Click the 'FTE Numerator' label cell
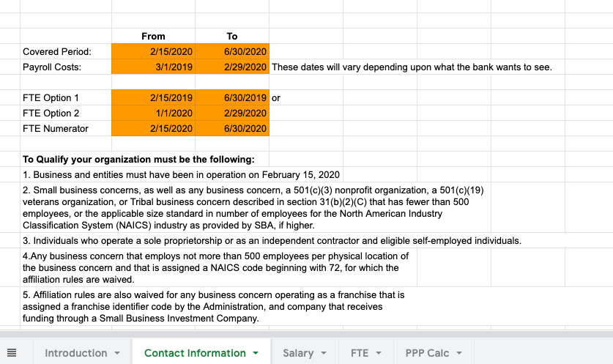613x364 pixels. pos(66,128)
